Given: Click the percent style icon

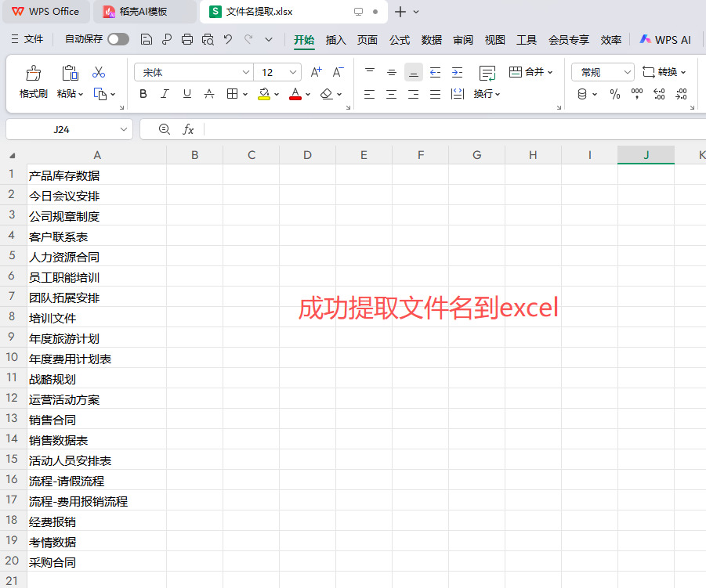Looking at the screenshot, I should [614, 94].
